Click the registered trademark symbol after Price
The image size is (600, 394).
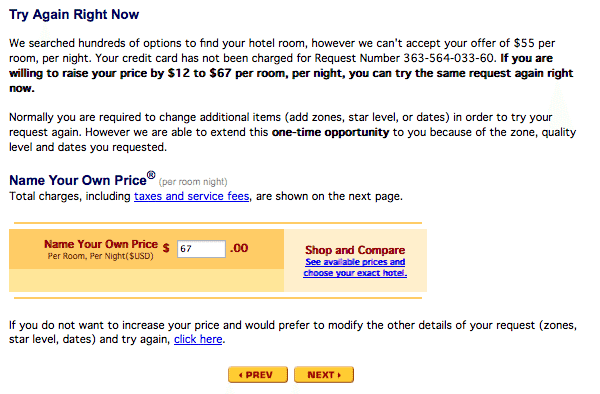click(x=151, y=175)
